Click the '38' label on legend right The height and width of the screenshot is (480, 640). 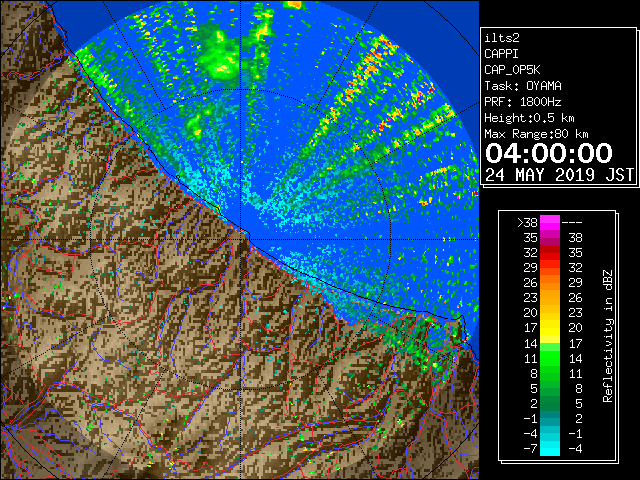[576, 238]
